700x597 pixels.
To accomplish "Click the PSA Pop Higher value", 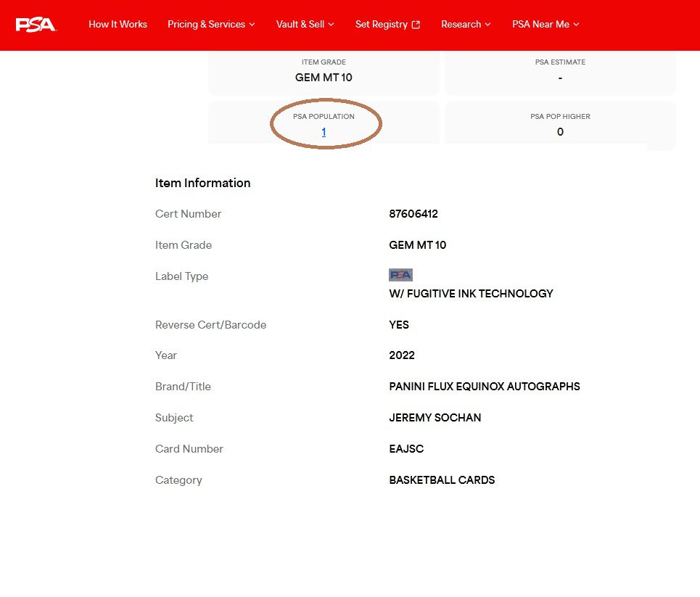I will coord(560,132).
